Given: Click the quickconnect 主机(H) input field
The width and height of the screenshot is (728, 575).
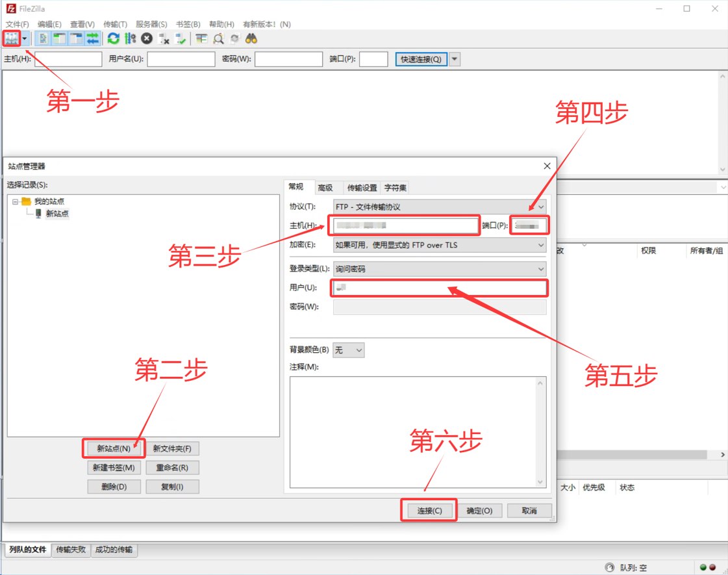Looking at the screenshot, I should coord(68,59).
